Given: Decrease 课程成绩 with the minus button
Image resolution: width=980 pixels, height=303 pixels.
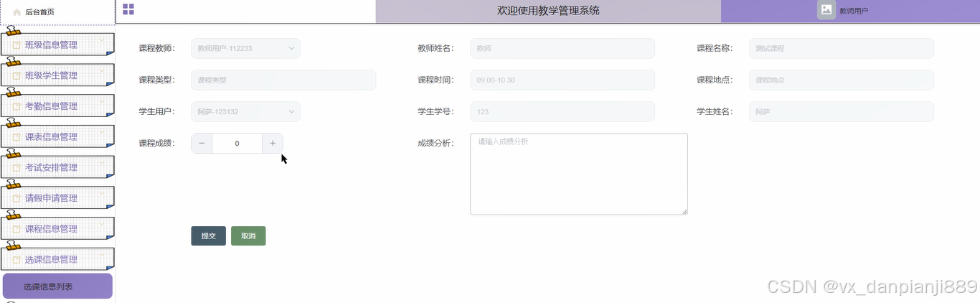Looking at the screenshot, I should pyautogui.click(x=202, y=144).
